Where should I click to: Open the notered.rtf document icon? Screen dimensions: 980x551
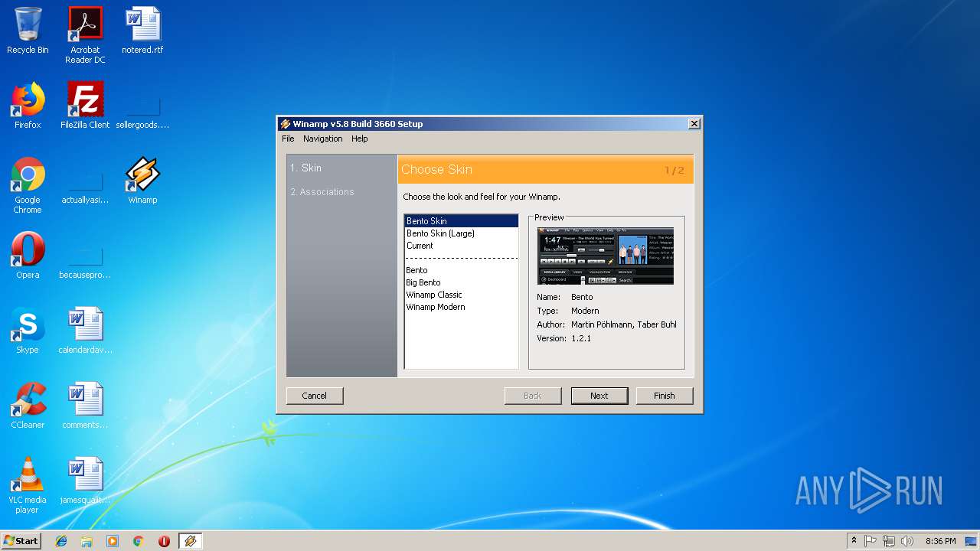click(x=142, y=31)
